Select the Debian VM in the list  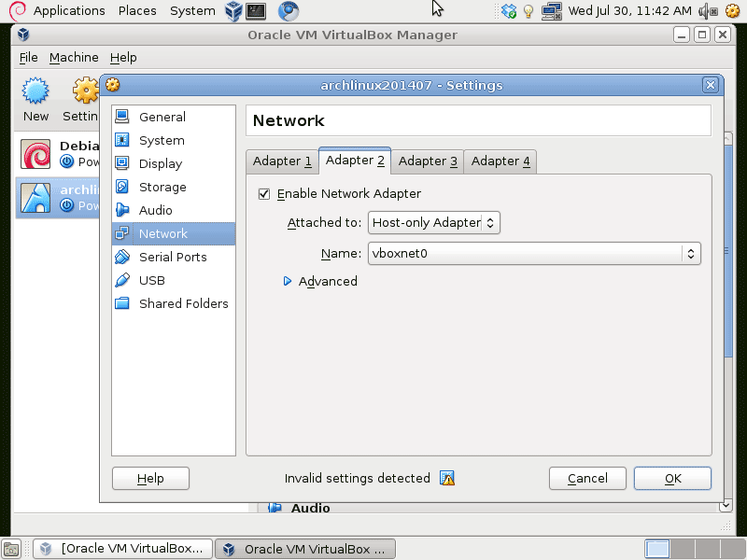(58, 154)
